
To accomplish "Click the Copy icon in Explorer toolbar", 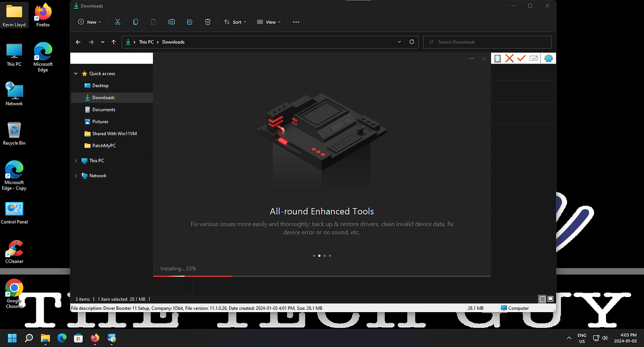I will 135,22.
